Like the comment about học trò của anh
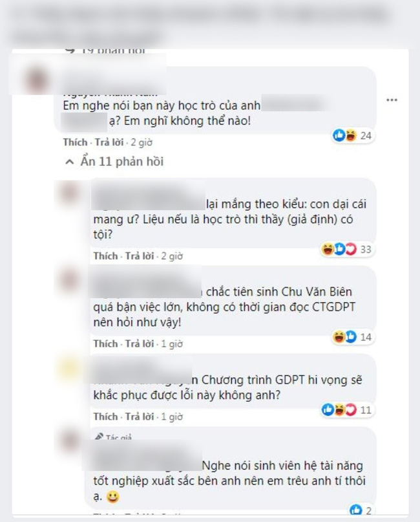Viewport: 420px width, 522px height. point(75,142)
